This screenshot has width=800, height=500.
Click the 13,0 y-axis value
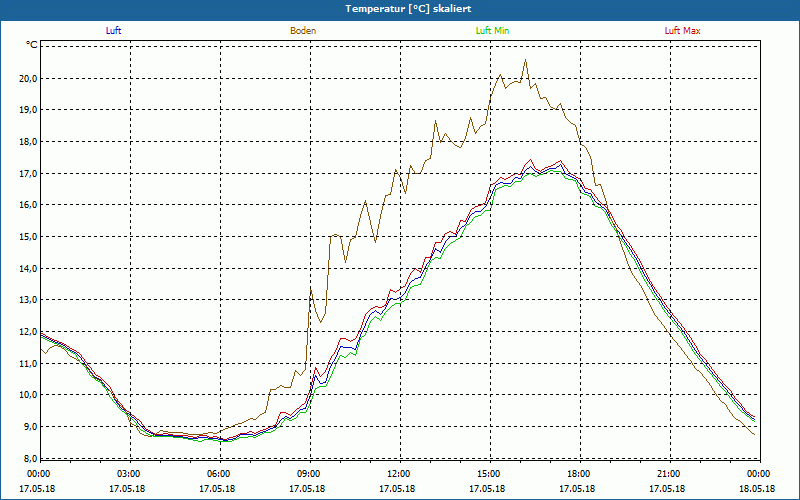click(29, 299)
